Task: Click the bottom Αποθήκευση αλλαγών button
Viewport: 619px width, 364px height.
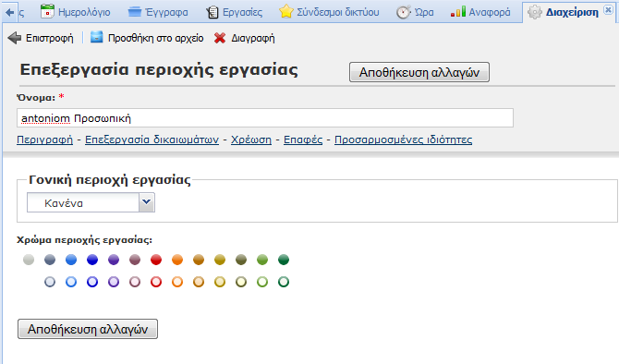Action: pos(88,329)
